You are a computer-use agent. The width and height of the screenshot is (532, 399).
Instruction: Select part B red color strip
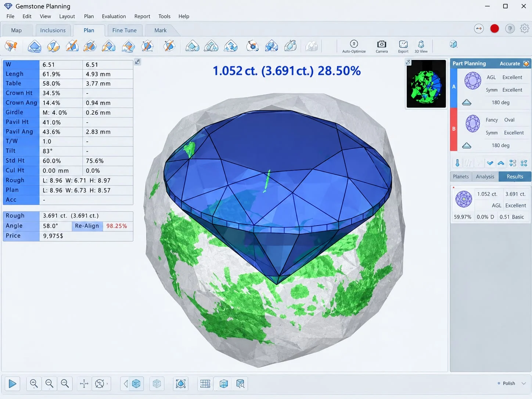[454, 129]
